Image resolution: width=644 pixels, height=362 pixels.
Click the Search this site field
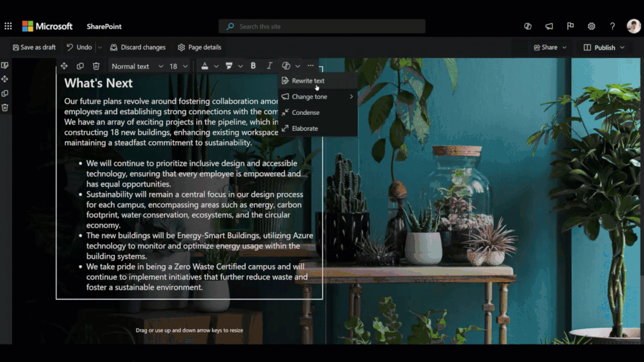[x=322, y=26]
